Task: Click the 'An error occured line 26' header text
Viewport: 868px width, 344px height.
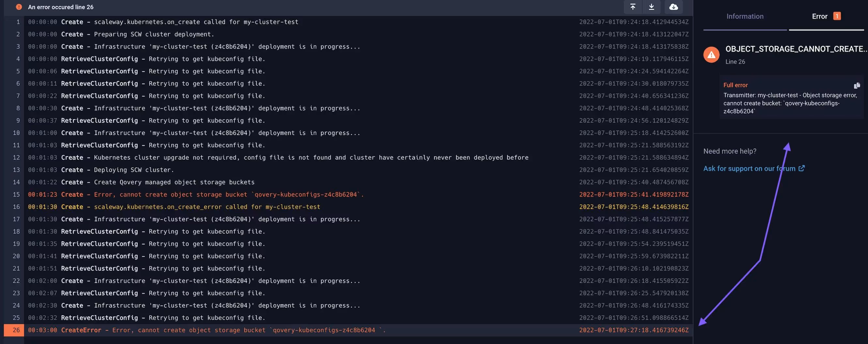Action: tap(61, 7)
